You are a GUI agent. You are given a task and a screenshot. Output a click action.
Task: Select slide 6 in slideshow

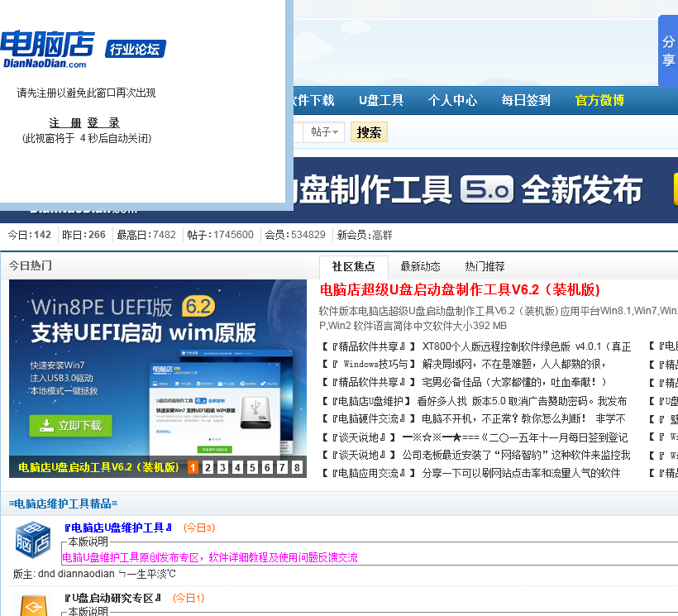pyautogui.click(x=267, y=467)
